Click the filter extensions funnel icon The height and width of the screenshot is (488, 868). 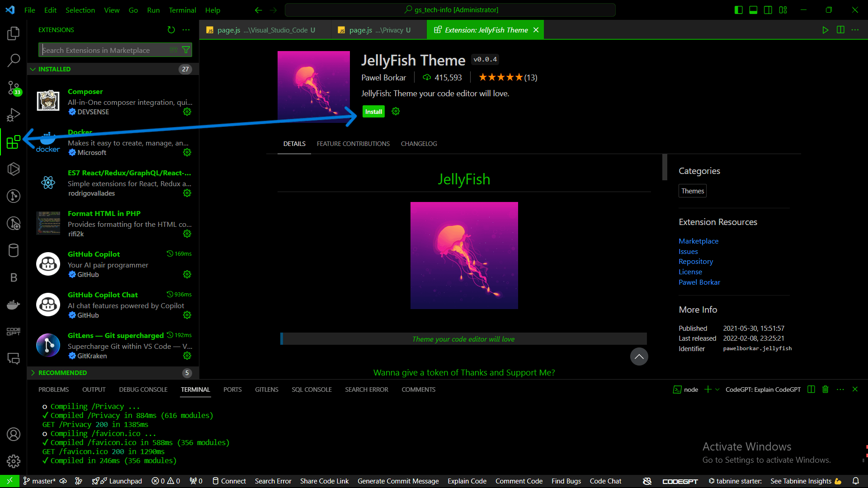tap(186, 50)
